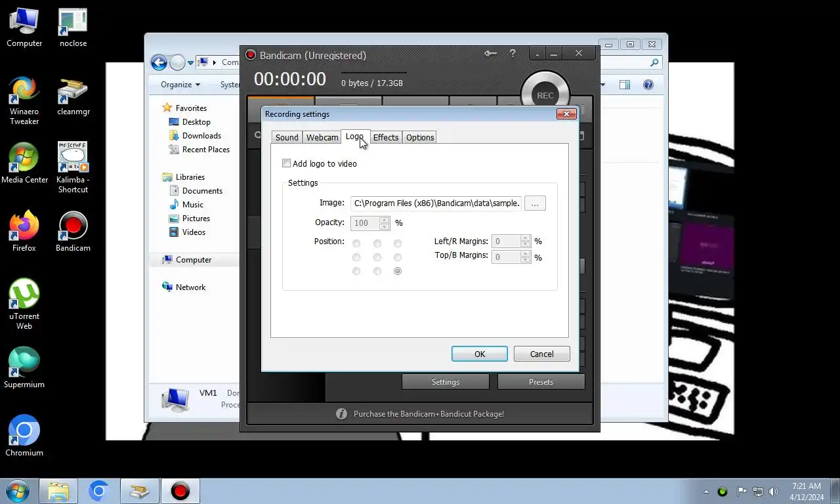The image size is (840, 504).
Task: Click the green circle tray icon
Action: pyautogui.click(x=723, y=492)
